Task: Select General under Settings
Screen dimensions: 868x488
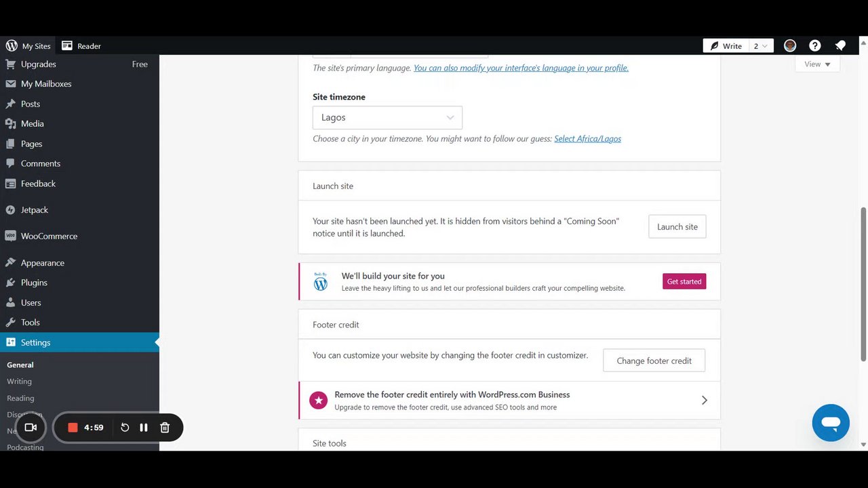Action: pos(20,365)
